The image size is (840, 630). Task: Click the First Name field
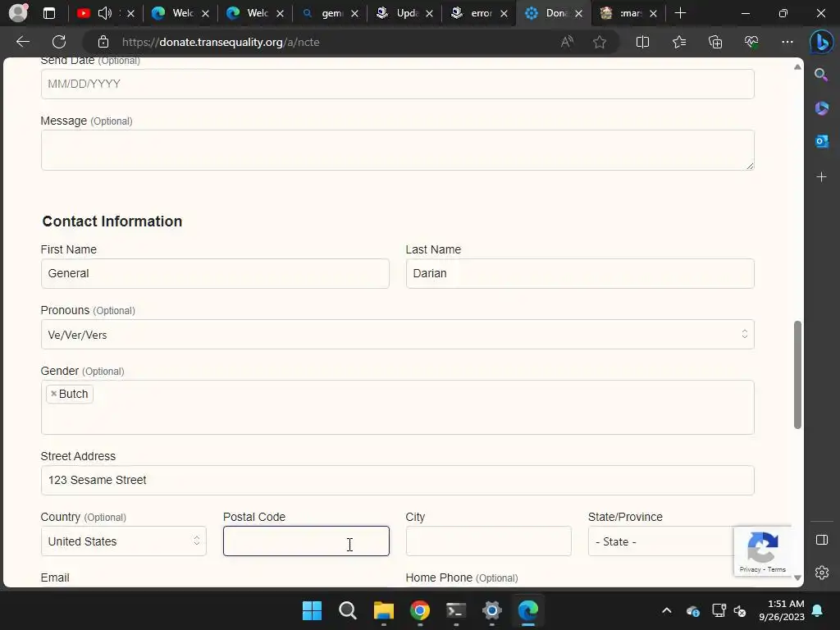pyautogui.click(x=215, y=273)
